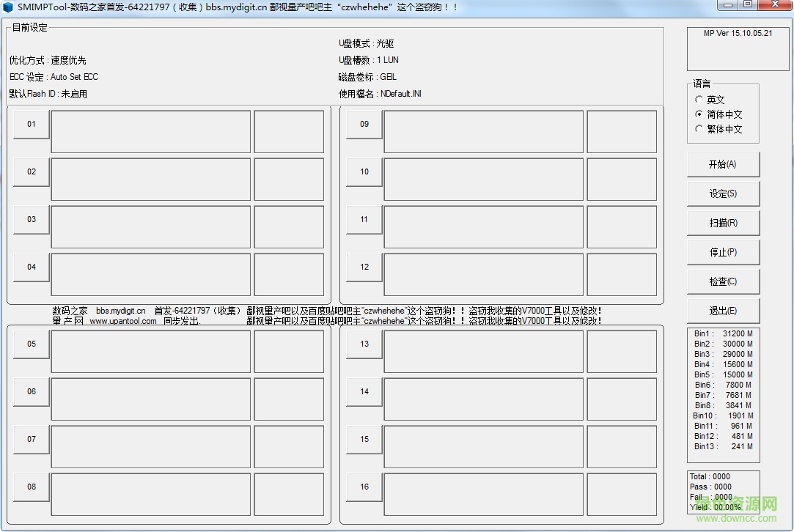Click the Pass : 0000 counter
The width and height of the screenshot is (794, 532).
point(710,487)
